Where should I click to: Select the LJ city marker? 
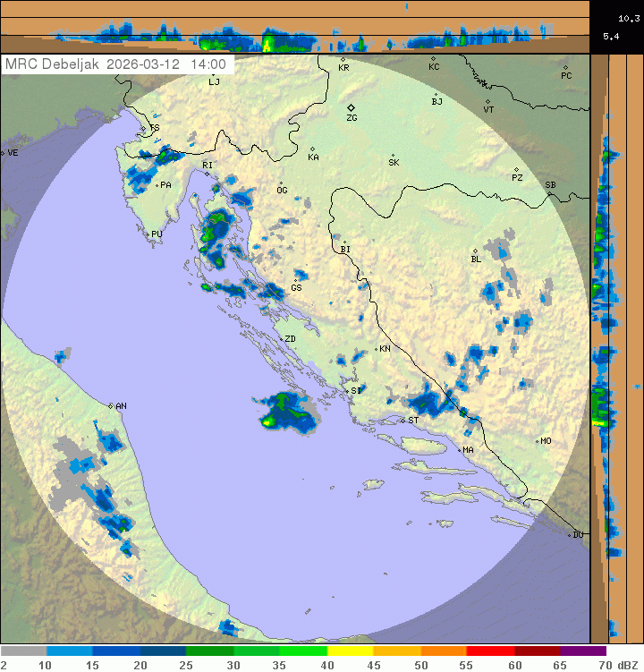click(x=212, y=73)
